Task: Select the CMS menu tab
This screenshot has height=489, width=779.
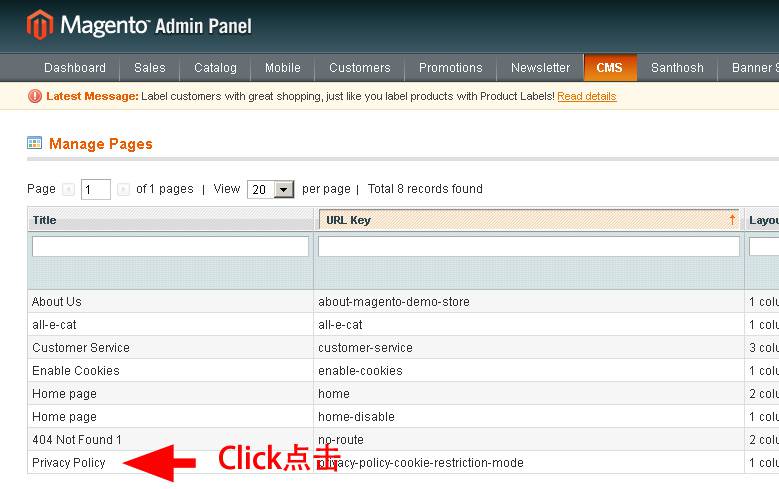Action: (x=609, y=68)
